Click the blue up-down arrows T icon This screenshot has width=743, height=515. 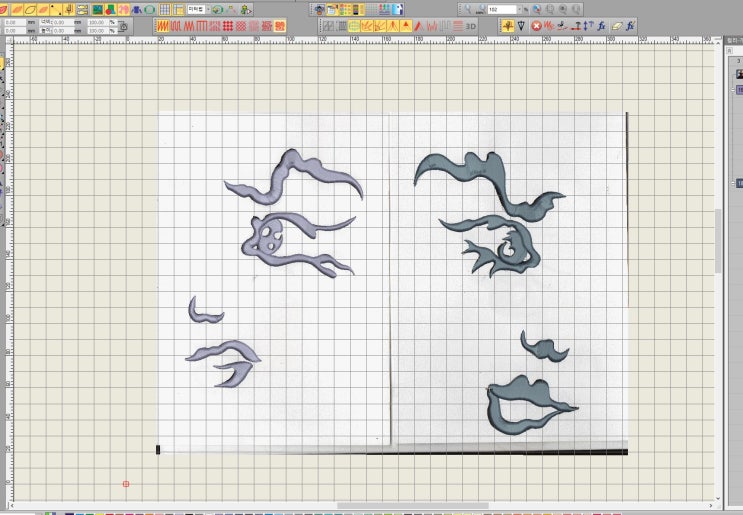[x=589, y=26]
